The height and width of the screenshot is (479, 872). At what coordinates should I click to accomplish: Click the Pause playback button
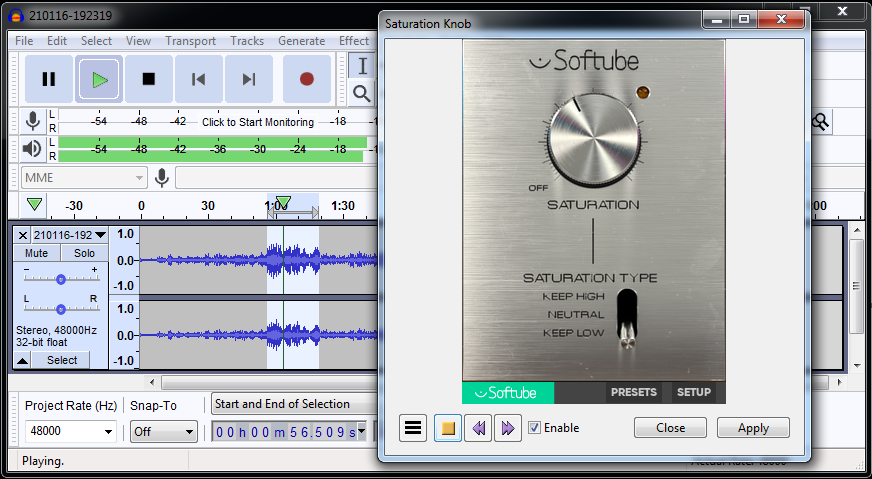[x=48, y=79]
